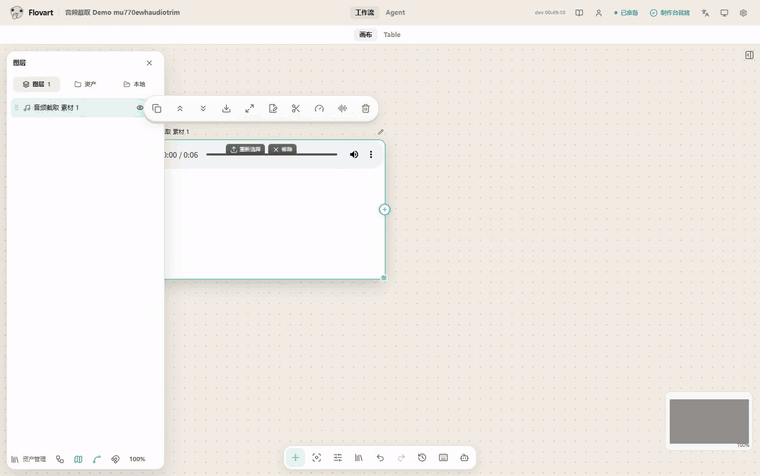Click the 制作台就绪 status button

click(x=669, y=13)
